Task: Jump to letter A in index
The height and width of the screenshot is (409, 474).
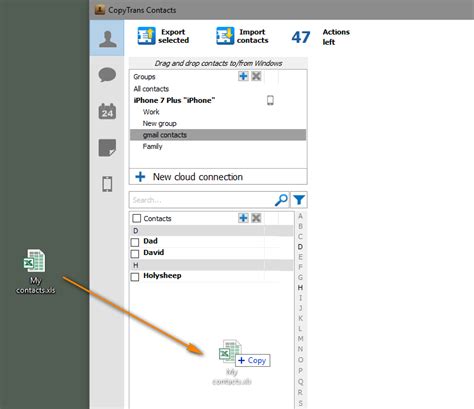Action: 300,216
